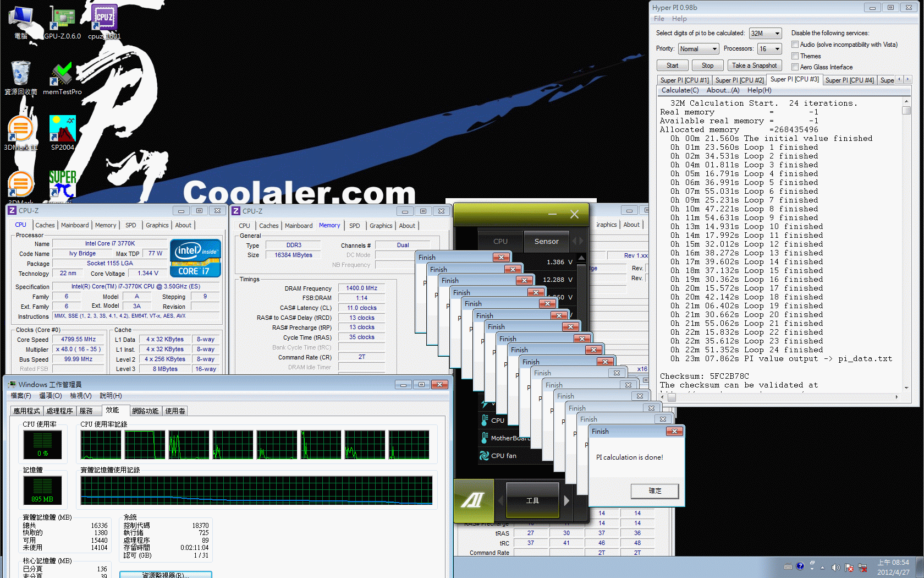Open the File menu in Hyper PI
This screenshot has height=578, width=924.
point(659,19)
